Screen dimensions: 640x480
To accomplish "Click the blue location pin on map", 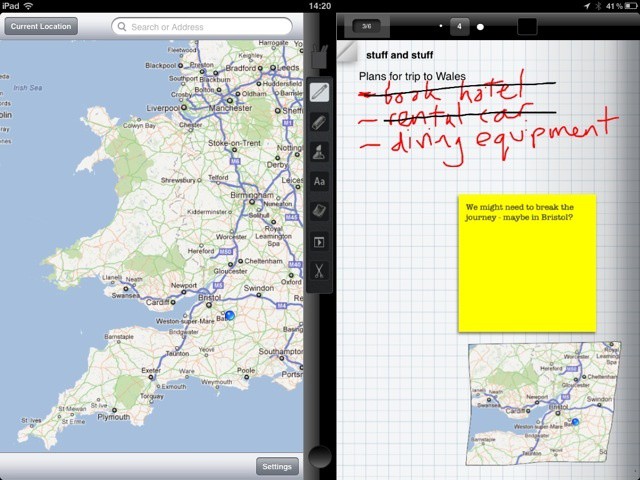I will (x=230, y=315).
